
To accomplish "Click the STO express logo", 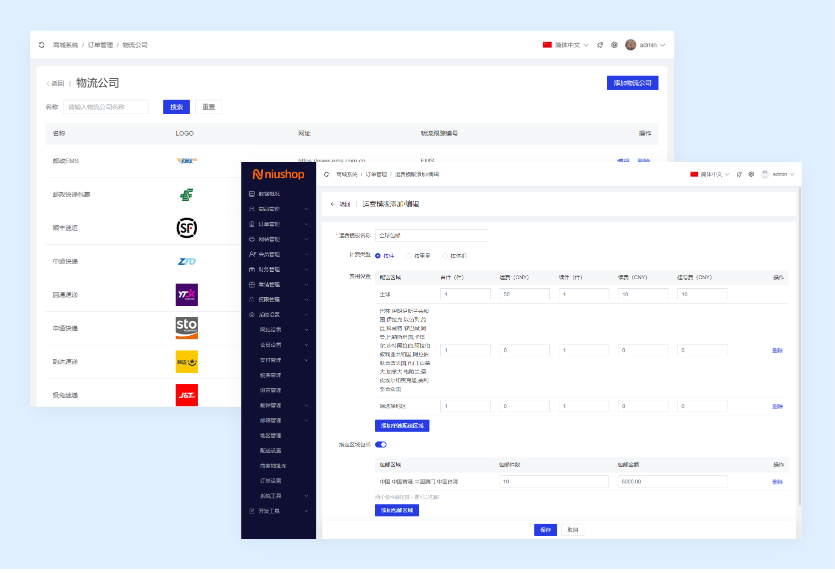I will (186, 328).
